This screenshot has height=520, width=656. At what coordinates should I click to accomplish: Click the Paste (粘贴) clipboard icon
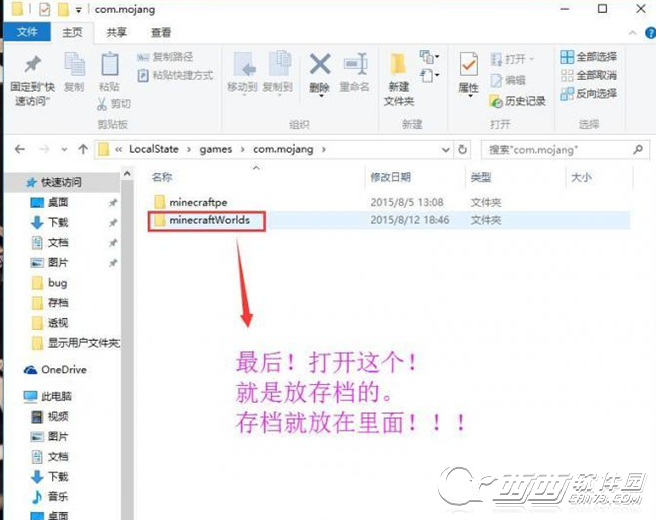pos(110,64)
